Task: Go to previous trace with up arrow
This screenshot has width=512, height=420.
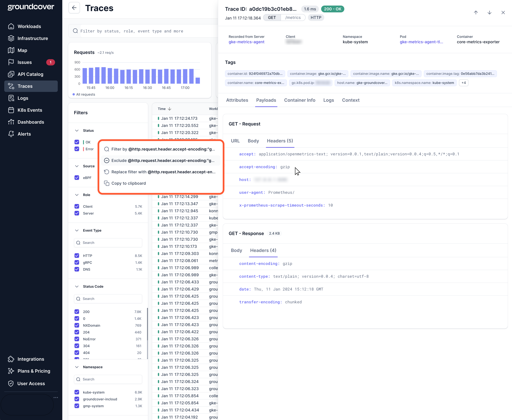Action: 476,13
